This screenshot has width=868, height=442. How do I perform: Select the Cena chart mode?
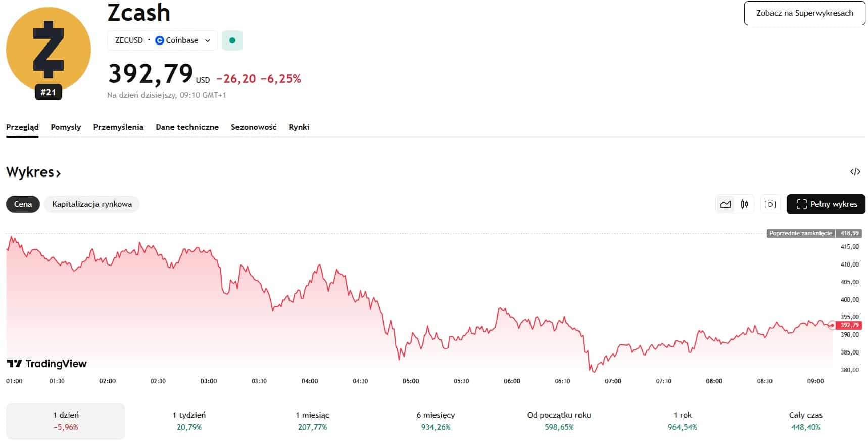(x=23, y=204)
